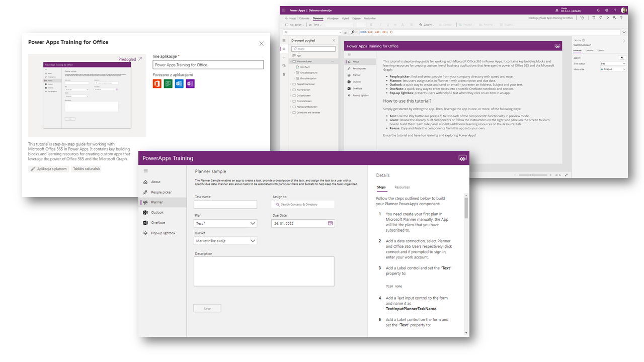Open the calendar picker icon in Due Date field
Screen dimensions: 644x362
coord(331,223)
